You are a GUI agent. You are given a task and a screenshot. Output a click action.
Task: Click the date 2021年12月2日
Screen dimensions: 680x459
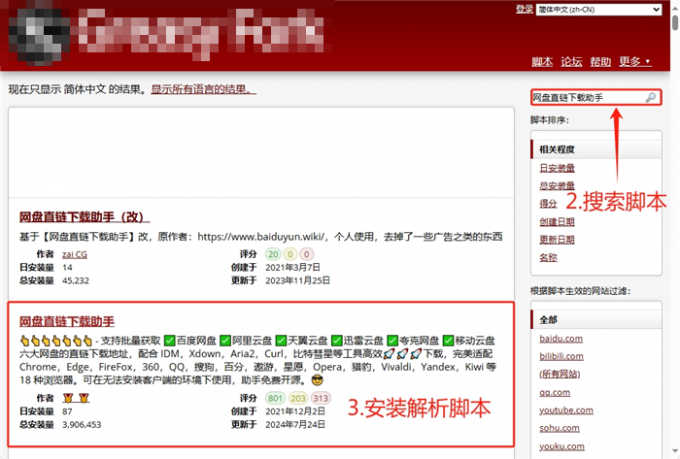coord(295,411)
